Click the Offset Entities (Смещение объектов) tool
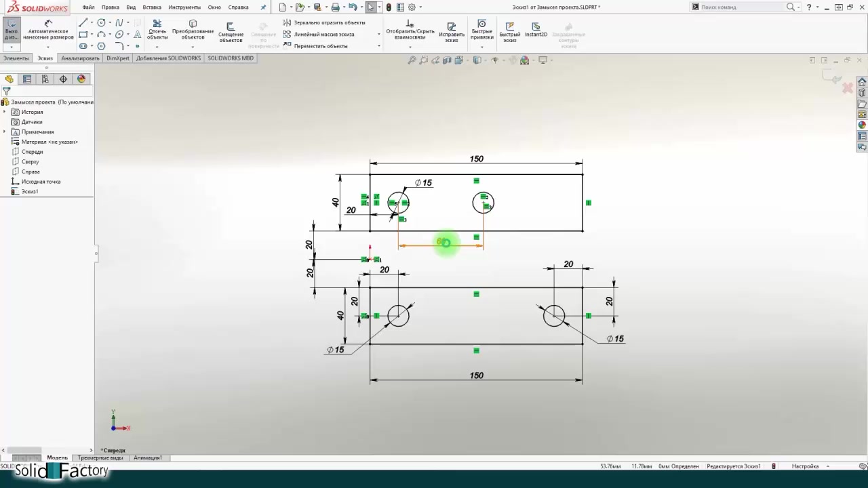 pyautogui.click(x=231, y=32)
